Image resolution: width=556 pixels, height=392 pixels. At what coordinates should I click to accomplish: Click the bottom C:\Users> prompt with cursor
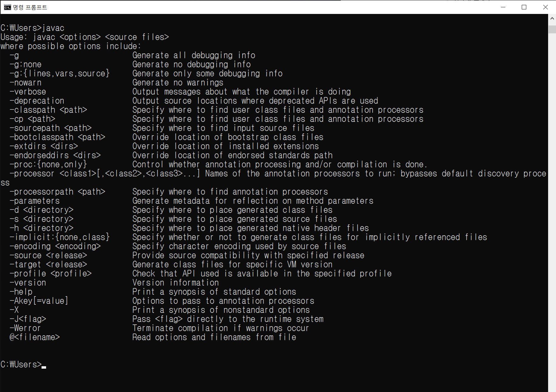23,365
